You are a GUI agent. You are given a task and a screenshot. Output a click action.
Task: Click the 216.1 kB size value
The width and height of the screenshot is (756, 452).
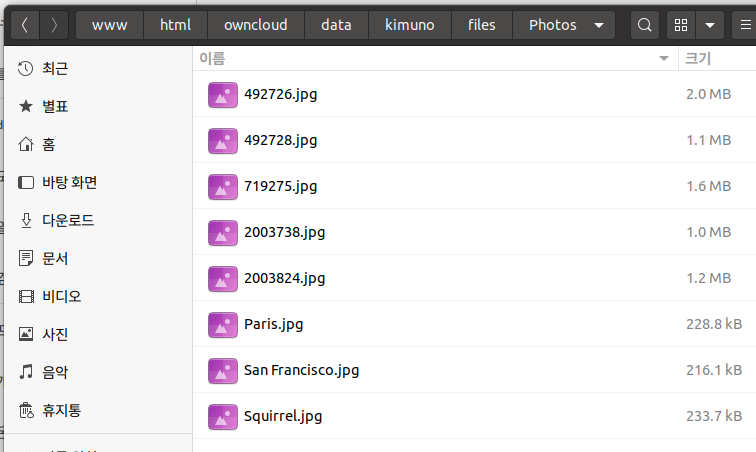tap(714, 370)
